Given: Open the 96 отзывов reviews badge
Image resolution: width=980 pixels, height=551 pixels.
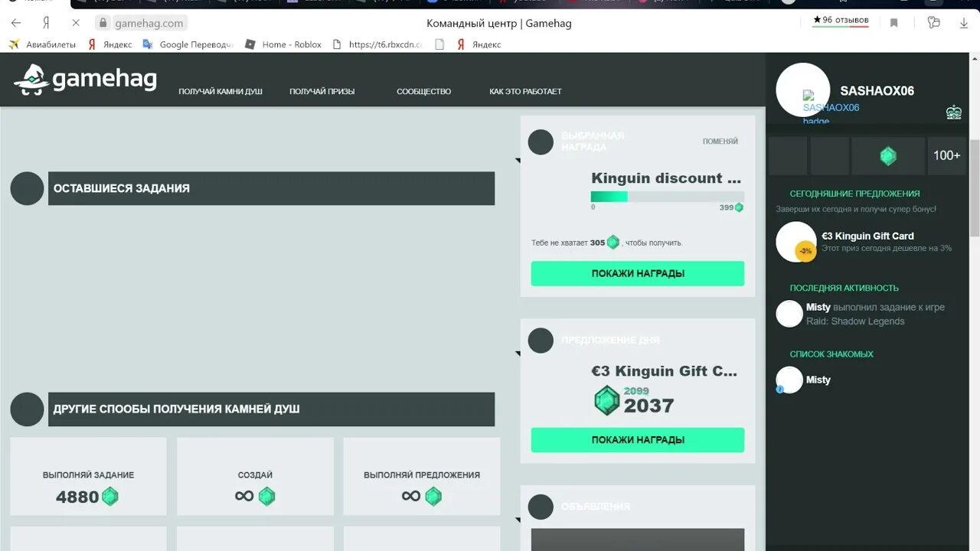Looking at the screenshot, I should (841, 20).
